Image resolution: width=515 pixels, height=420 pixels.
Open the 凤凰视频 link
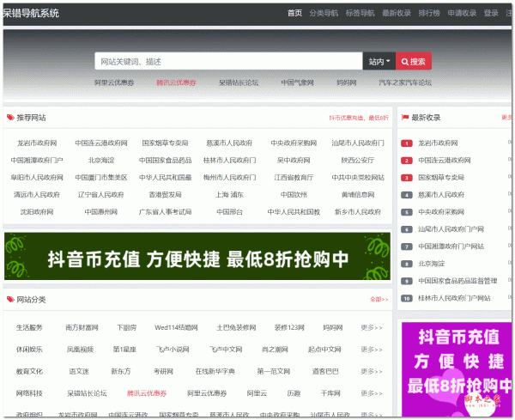[x=80, y=350]
